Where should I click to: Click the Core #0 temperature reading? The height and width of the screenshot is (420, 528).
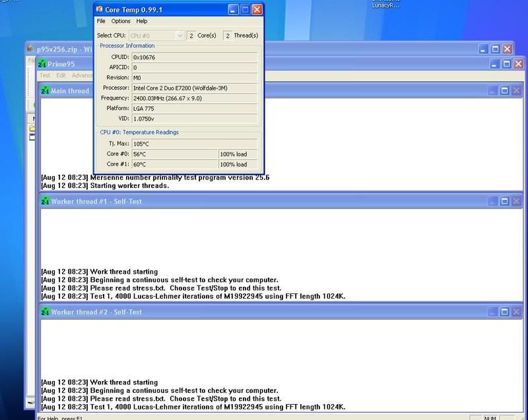pos(174,154)
